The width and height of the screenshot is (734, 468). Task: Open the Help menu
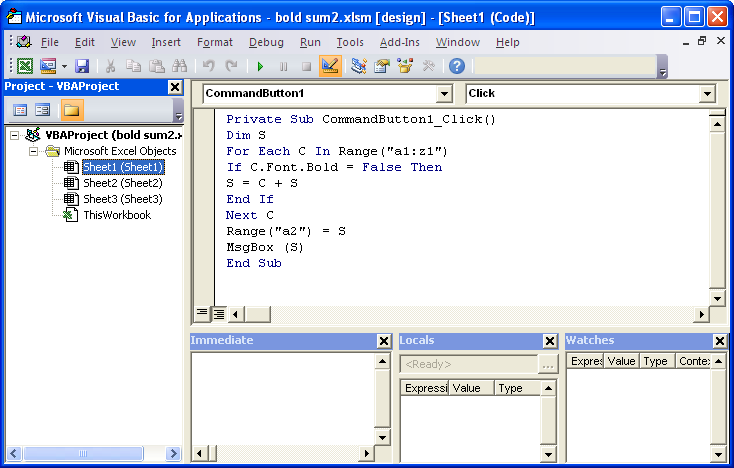[x=507, y=42]
